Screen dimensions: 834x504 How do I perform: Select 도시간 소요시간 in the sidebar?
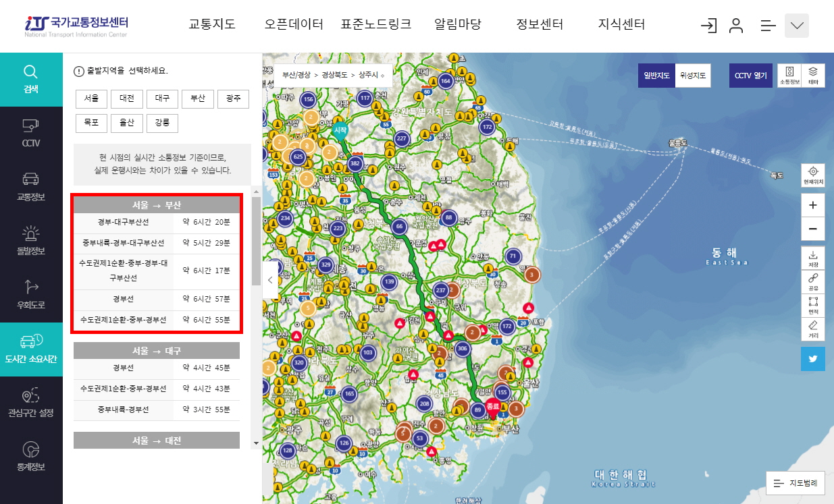coord(31,349)
